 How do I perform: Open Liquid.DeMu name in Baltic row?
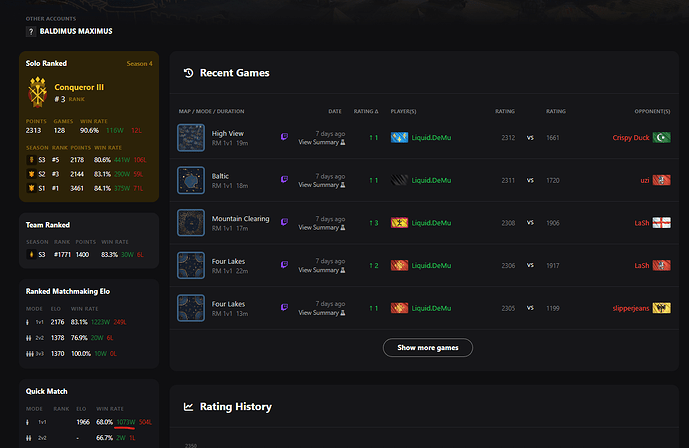click(431, 180)
